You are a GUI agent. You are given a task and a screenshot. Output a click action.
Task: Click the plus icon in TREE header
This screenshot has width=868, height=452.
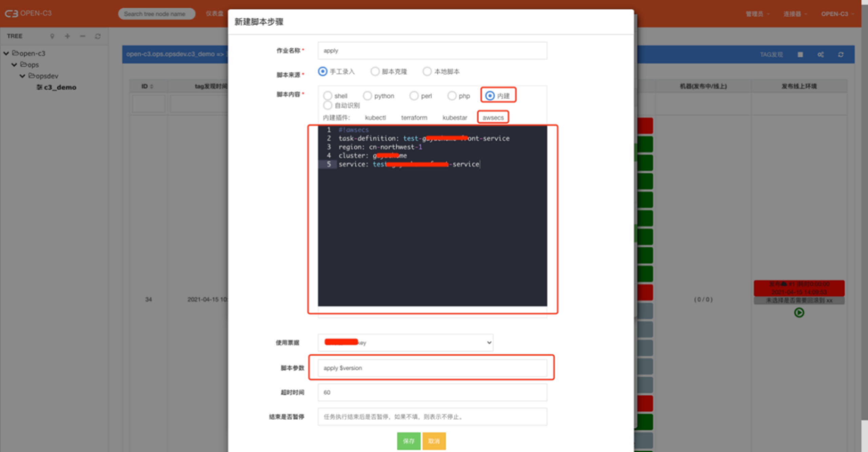[x=67, y=36]
